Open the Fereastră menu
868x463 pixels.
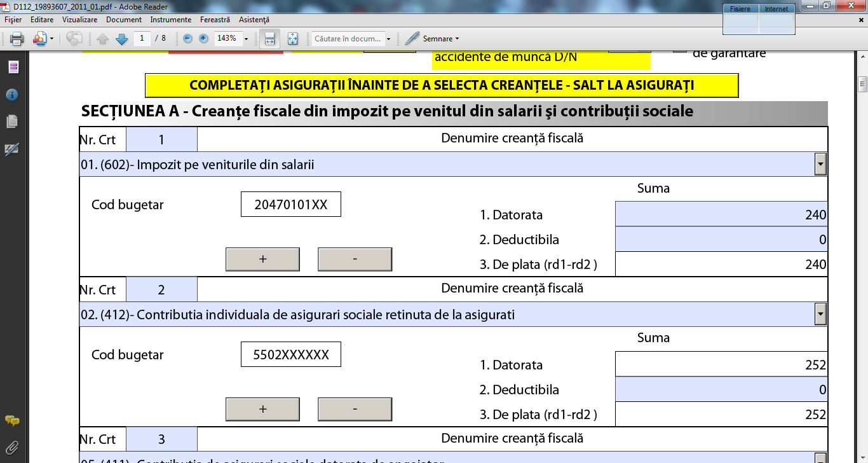point(215,20)
